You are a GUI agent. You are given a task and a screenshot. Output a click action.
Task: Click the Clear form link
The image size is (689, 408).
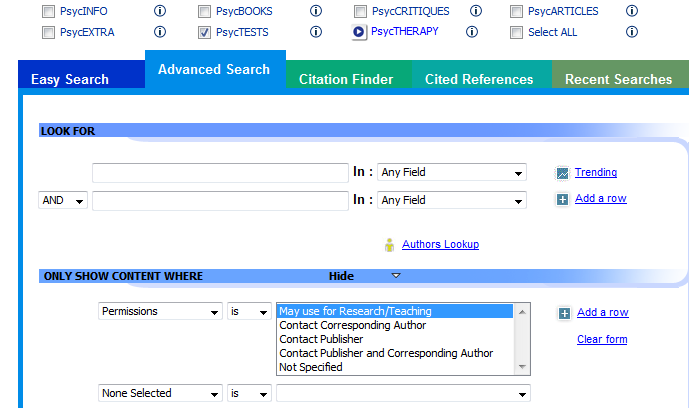click(602, 339)
